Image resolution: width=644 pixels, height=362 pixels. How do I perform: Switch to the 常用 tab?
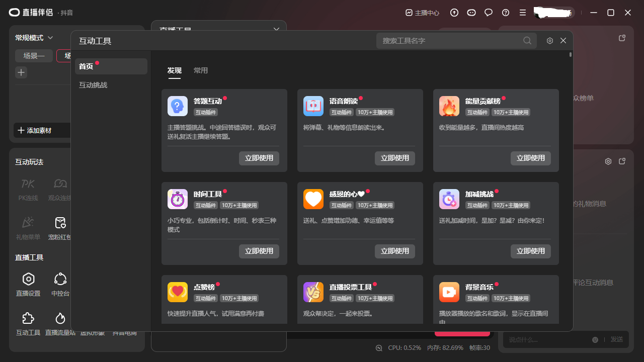click(x=201, y=70)
